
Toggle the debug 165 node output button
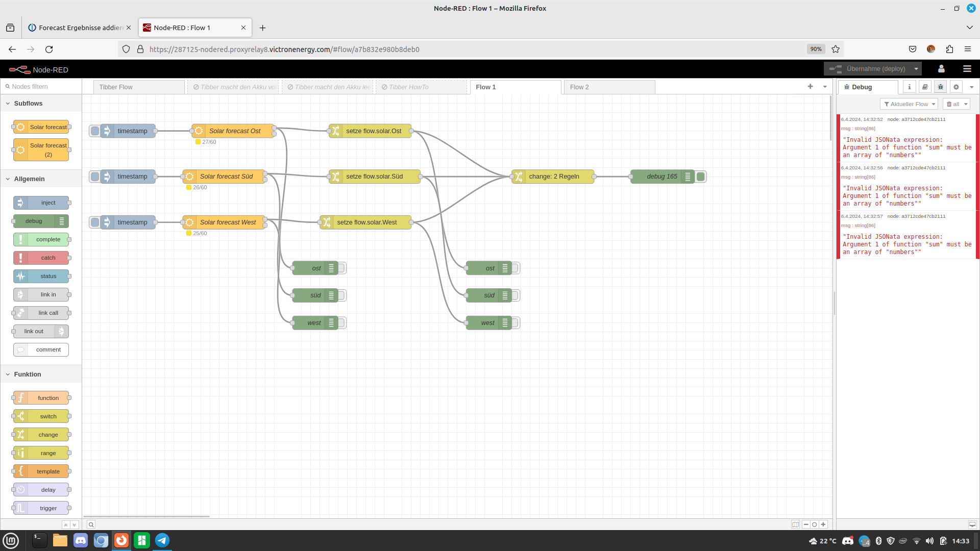click(x=701, y=177)
